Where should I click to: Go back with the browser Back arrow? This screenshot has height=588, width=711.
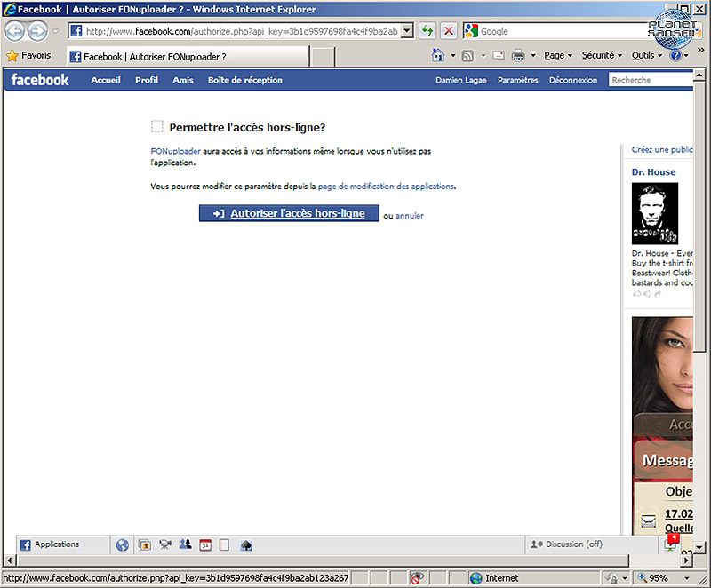click(x=14, y=31)
